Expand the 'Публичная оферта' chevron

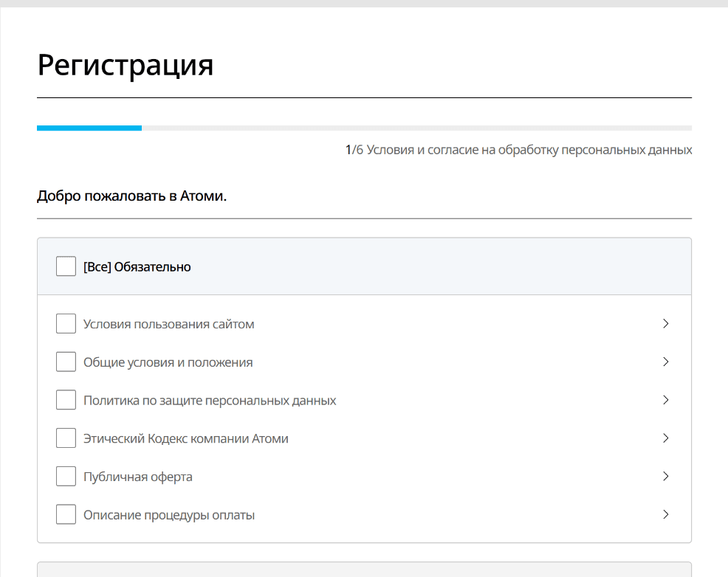click(x=666, y=477)
